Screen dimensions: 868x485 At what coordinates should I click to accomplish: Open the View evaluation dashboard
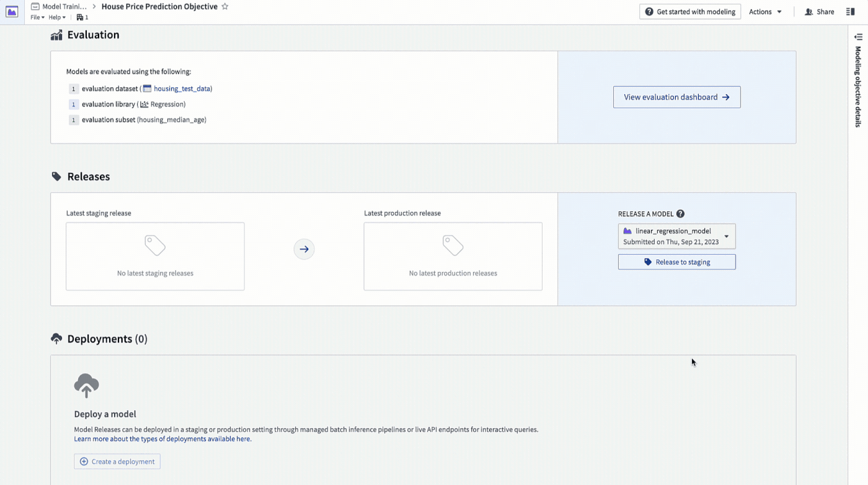point(676,97)
